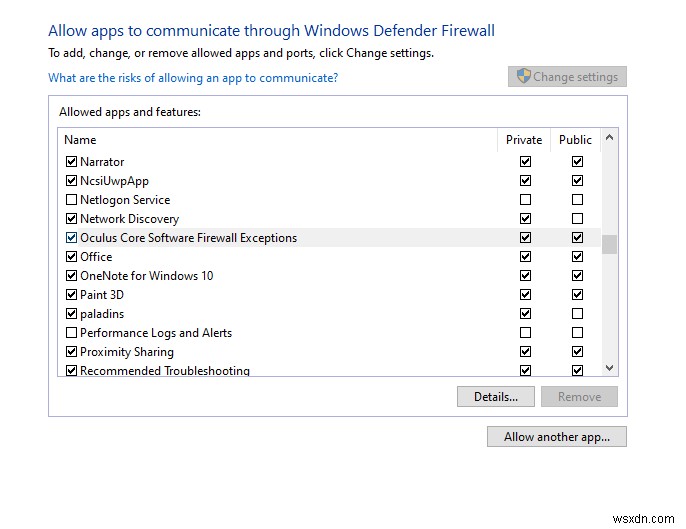This screenshot has width=686, height=529.
Task: Toggle Office Private checkbox
Action: click(525, 256)
